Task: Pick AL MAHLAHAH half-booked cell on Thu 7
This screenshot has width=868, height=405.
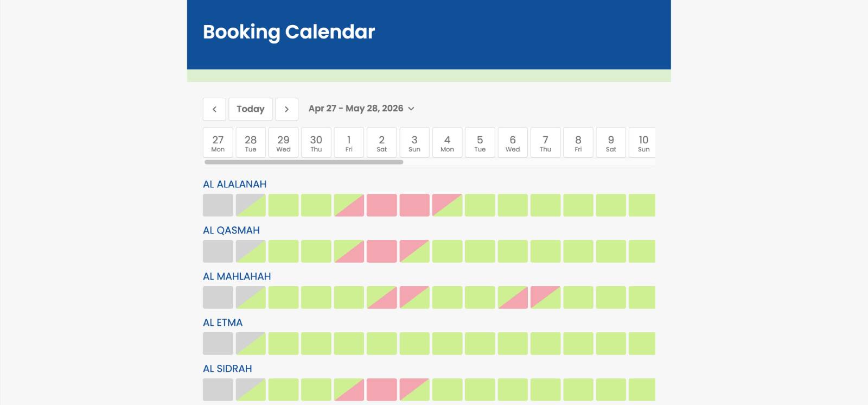Action: coord(545,298)
